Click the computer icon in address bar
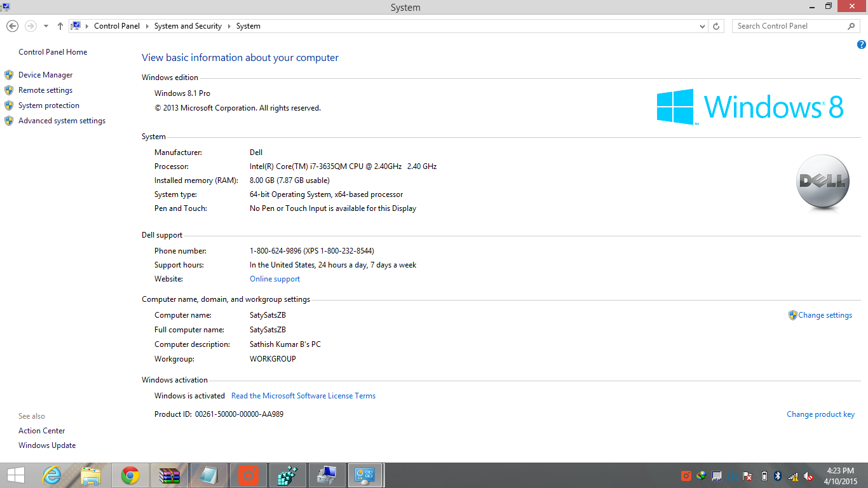Screen dimensions: 868x488 76,26
